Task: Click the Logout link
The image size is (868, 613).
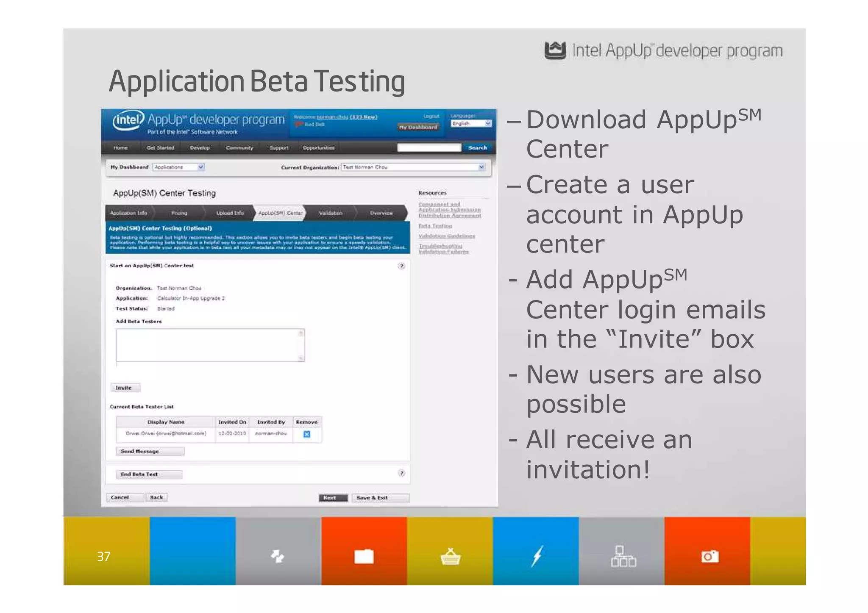Action: [x=431, y=116]
